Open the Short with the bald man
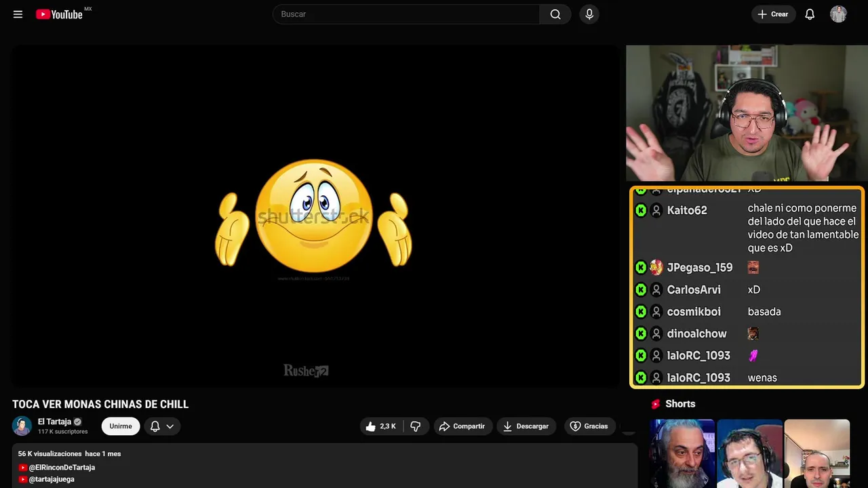The width and height of the screenshot is (868, 488). 816,453
